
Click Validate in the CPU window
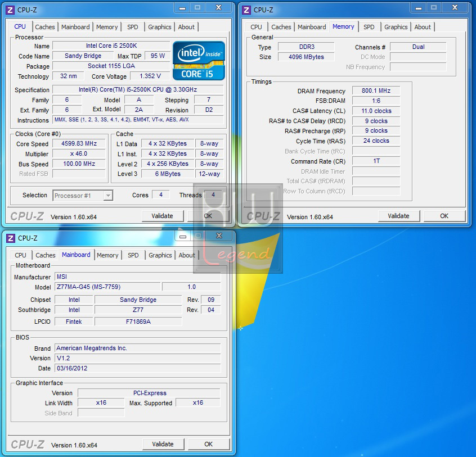tap(163, 216)
